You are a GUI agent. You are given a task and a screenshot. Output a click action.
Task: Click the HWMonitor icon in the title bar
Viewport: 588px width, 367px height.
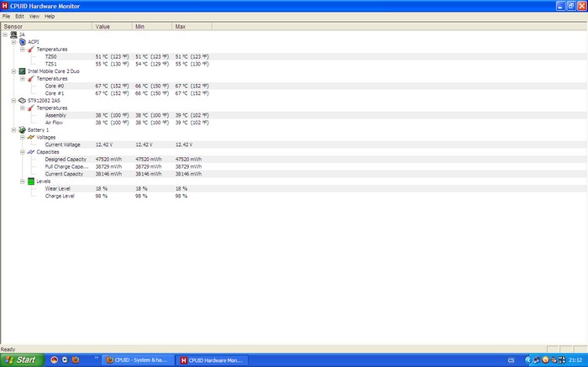pos(4,6)
